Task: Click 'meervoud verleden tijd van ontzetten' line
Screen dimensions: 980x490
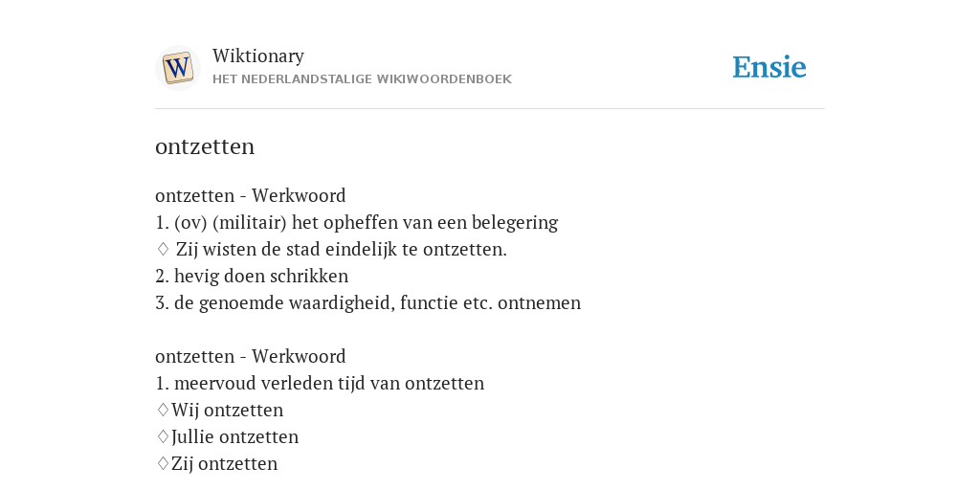Action: click(x=320, y=383)
